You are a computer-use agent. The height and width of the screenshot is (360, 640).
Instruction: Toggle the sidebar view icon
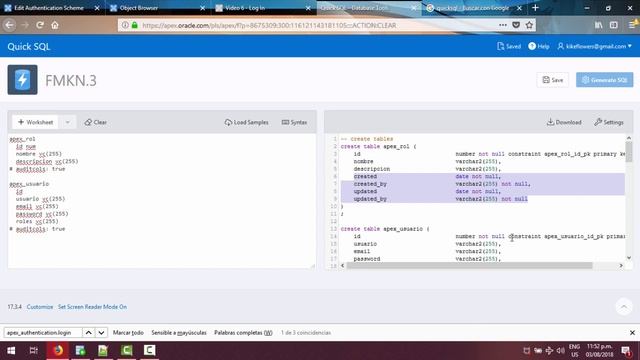(x=613, y=25)
